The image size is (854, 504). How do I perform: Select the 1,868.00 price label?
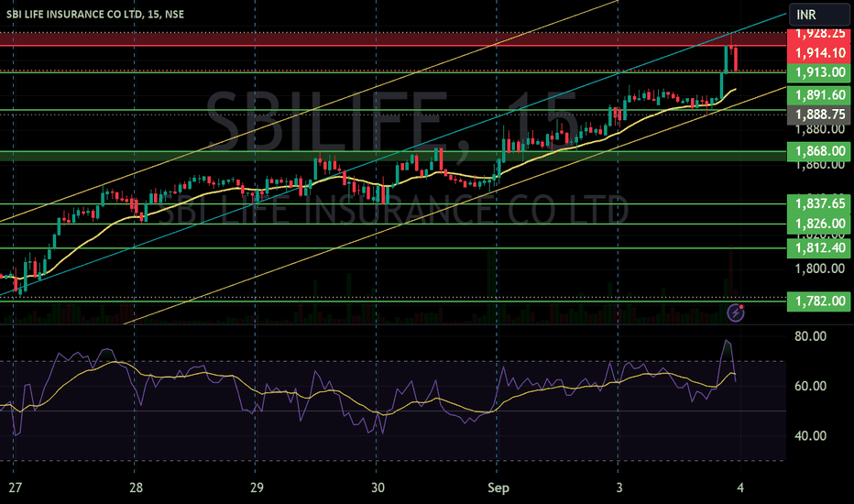coord(818,151)
